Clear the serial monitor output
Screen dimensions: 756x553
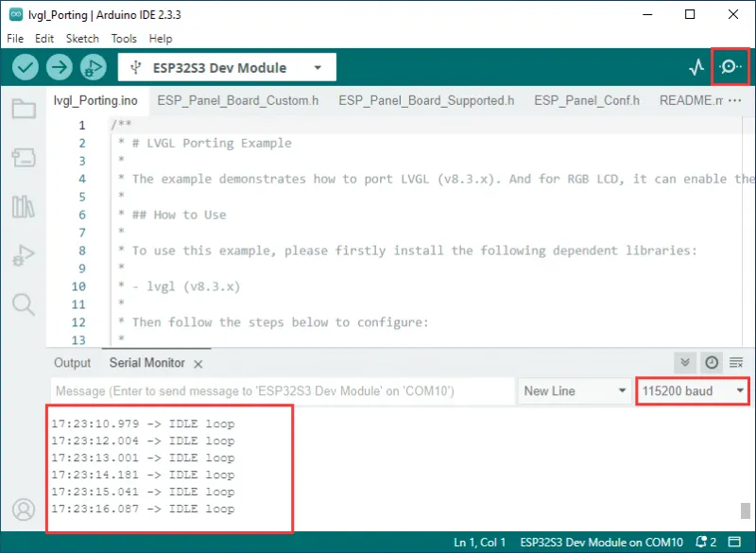tap(736, 363)
